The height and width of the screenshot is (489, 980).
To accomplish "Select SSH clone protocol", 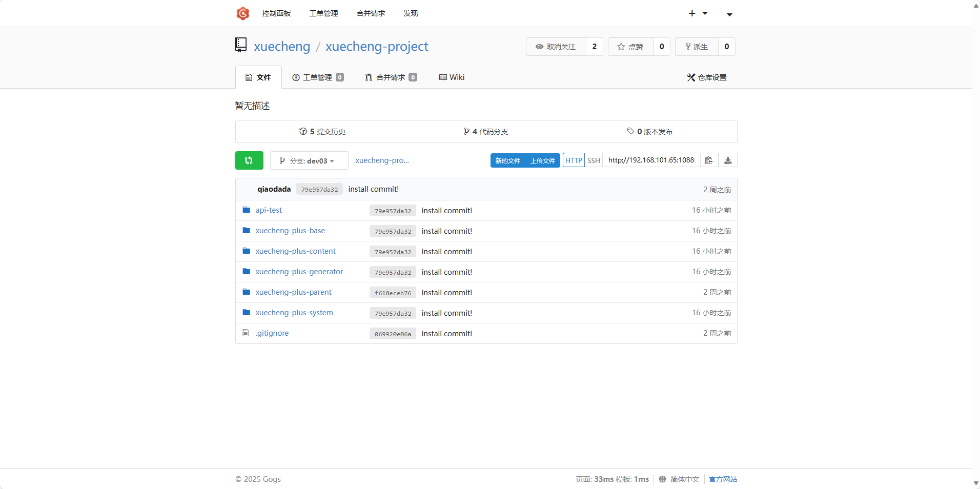I will (x=594, y=160).
